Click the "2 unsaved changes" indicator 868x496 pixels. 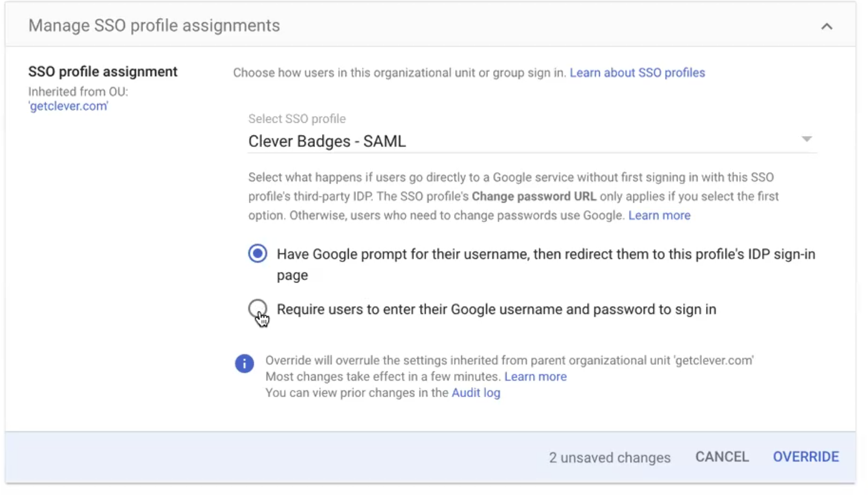click(x=609, y=457)
